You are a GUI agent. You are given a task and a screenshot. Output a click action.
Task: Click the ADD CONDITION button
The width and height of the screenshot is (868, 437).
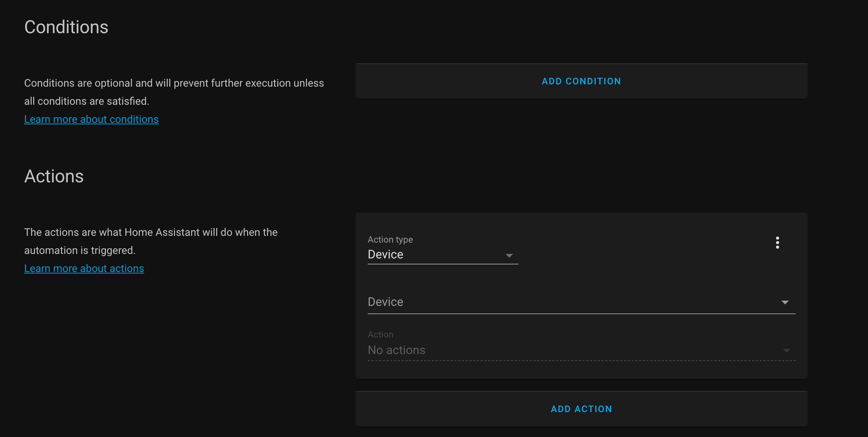[581, 81]
